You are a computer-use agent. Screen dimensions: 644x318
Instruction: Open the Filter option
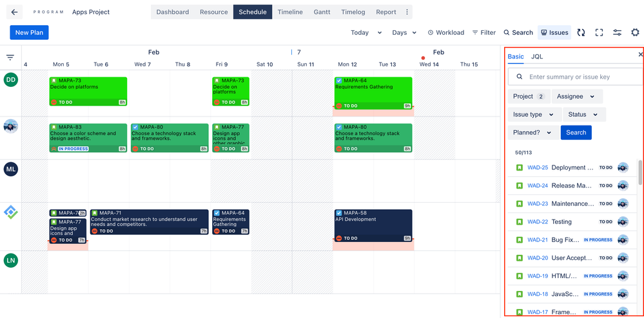click(484, 32)
